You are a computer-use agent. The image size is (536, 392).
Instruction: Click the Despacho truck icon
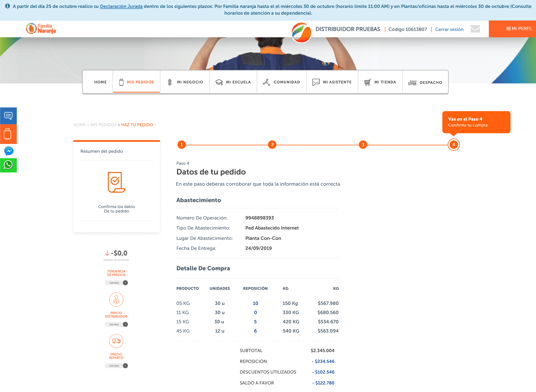412,83
